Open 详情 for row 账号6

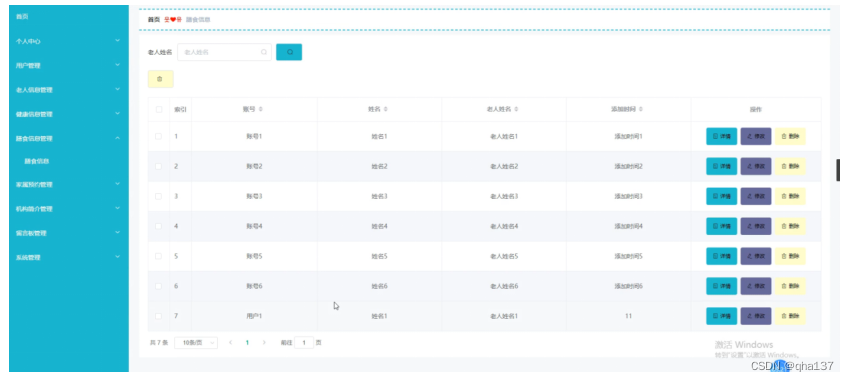coord(721,286)
